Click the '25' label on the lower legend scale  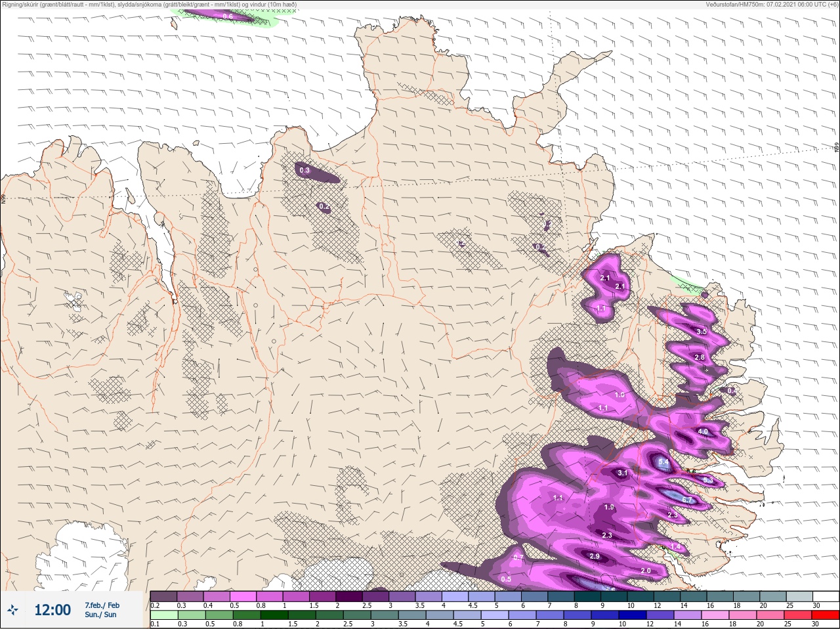coord(787,624)
